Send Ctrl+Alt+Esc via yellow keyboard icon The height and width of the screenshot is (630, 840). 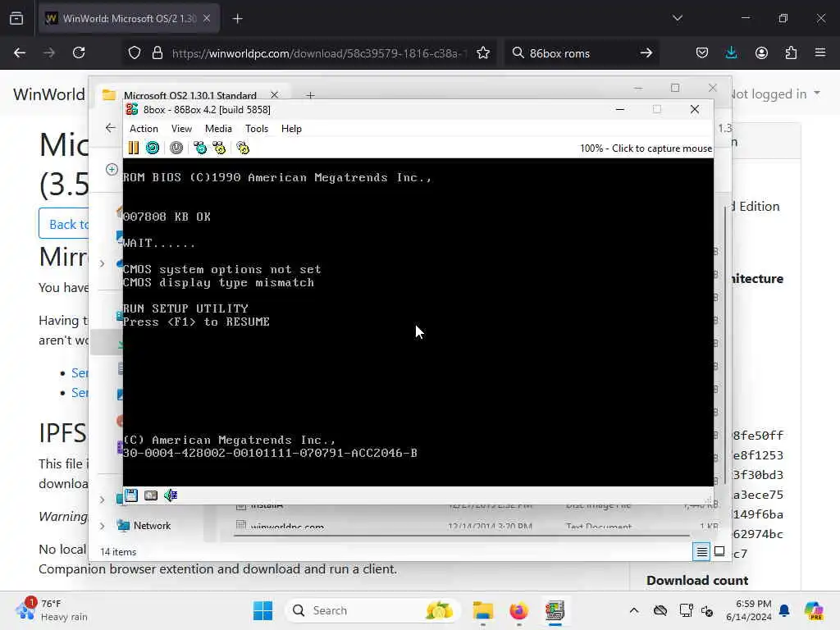point(219,148)
